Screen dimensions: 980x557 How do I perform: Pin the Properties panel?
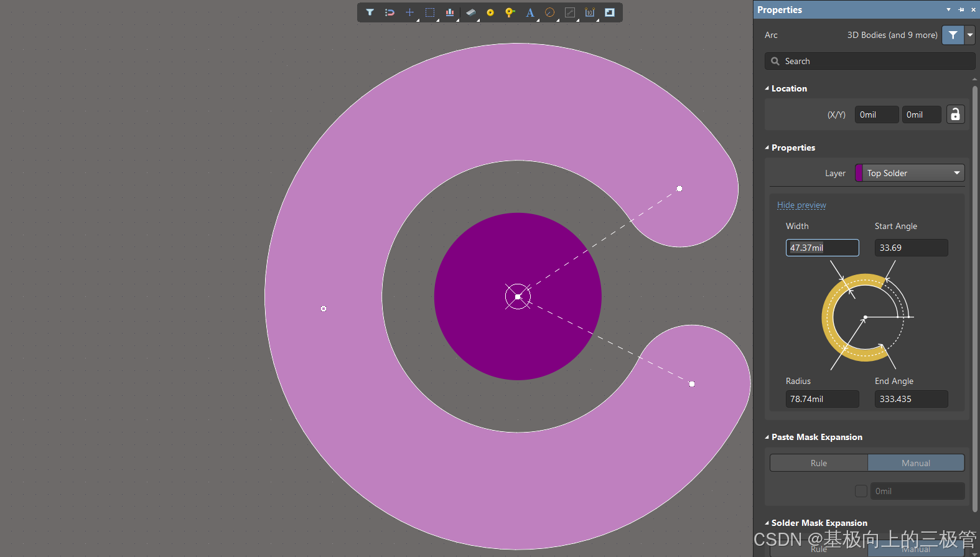pos(961,9)
